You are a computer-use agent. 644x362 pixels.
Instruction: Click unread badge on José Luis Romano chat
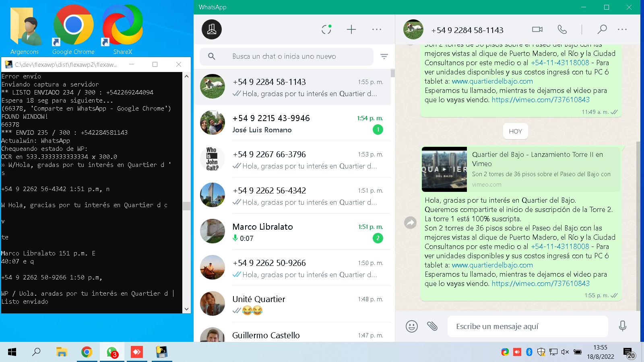378,130
